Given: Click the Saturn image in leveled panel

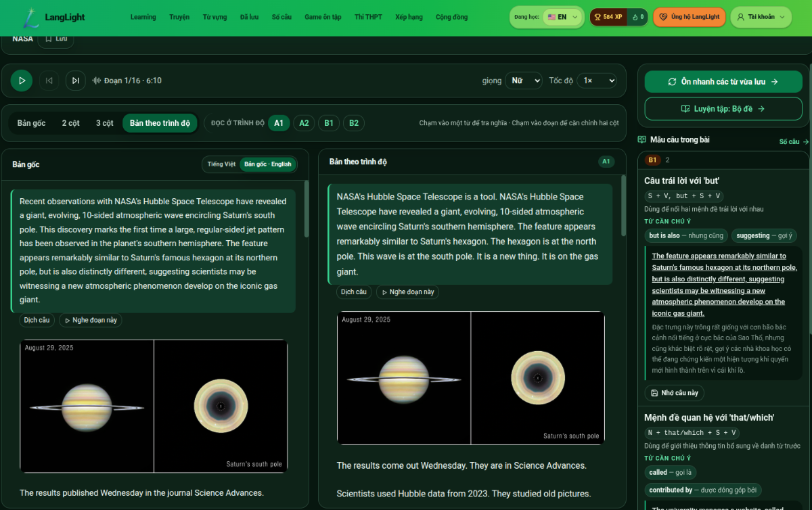Looking at the screenshot, I should click(471, 378).
